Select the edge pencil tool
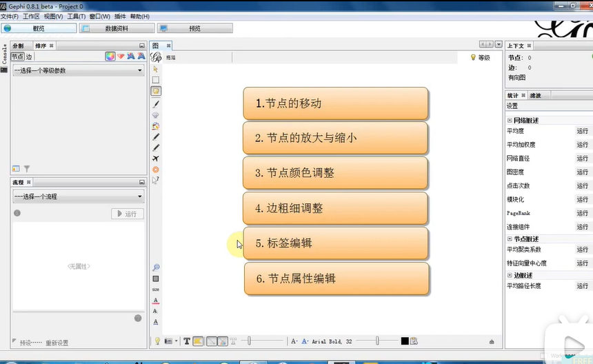 click(156, 148)
